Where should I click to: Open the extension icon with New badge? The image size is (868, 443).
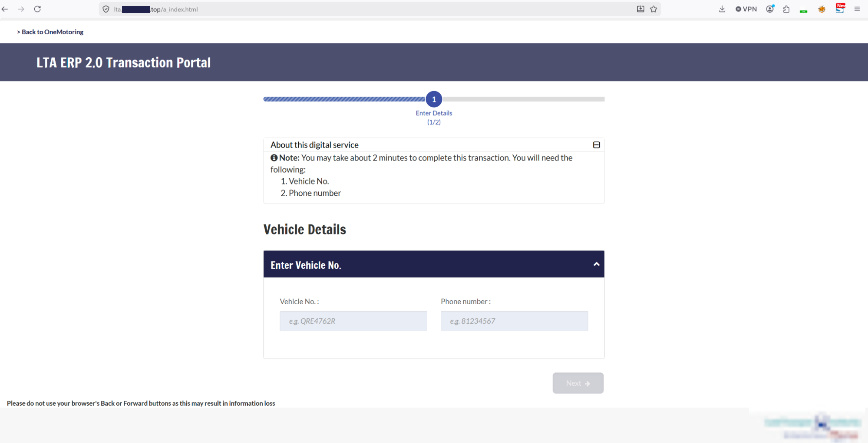click(840, 8)
